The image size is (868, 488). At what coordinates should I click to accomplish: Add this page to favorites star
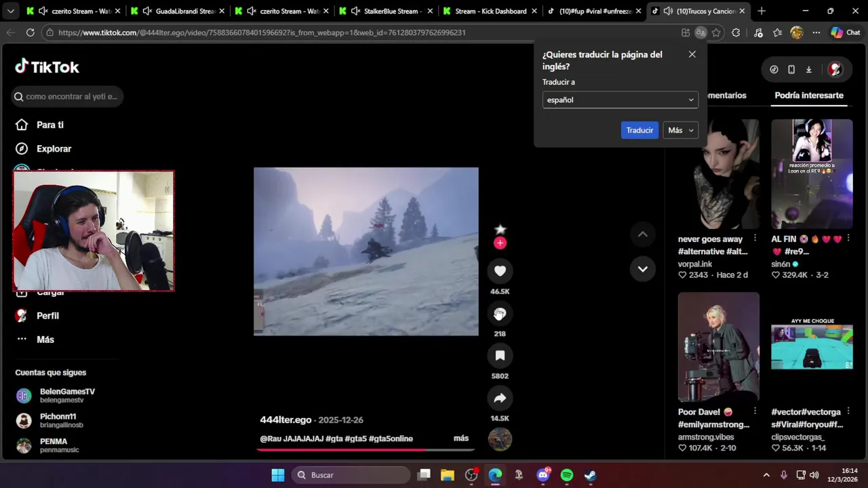click(716, 33)
